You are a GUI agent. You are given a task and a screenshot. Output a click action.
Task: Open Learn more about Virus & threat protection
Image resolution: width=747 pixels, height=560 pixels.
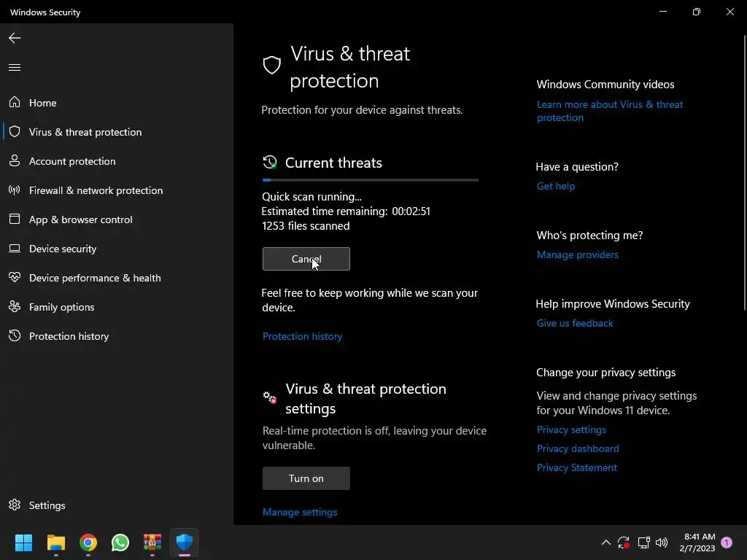[x=610, y=111]
